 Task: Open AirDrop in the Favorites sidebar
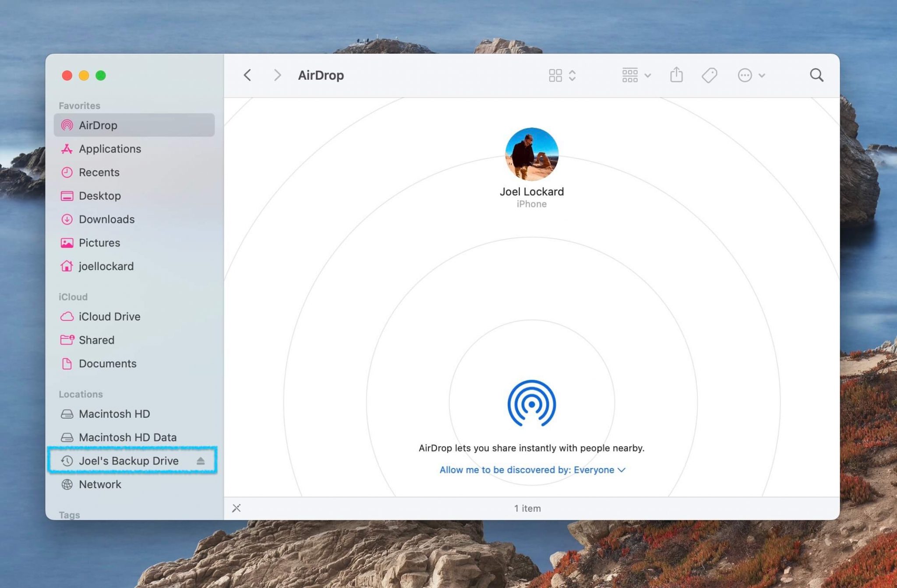click(x=134, y=125)
